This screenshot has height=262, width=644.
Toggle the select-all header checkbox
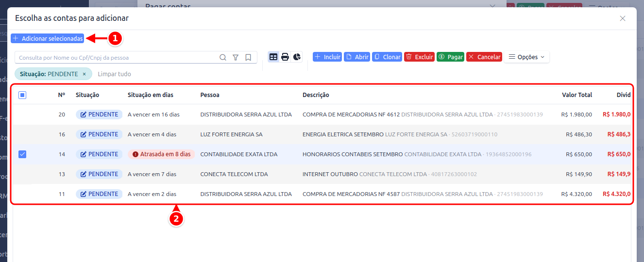click(x=22, y=95)
